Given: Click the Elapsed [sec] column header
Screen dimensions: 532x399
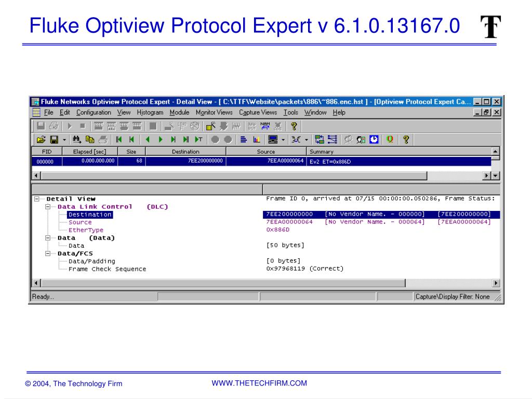Looking at the screenshot, I should tap(89, 152).
